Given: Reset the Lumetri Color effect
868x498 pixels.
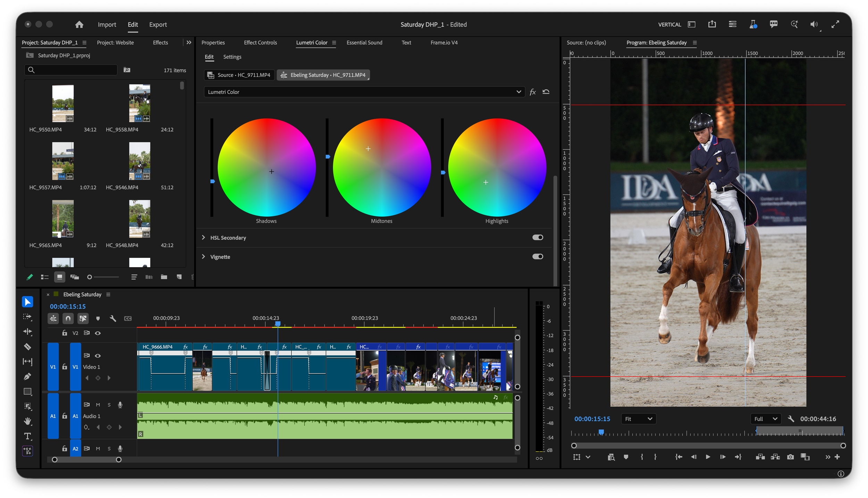Looking at the screenshot, I should click(x=546, y=92).
